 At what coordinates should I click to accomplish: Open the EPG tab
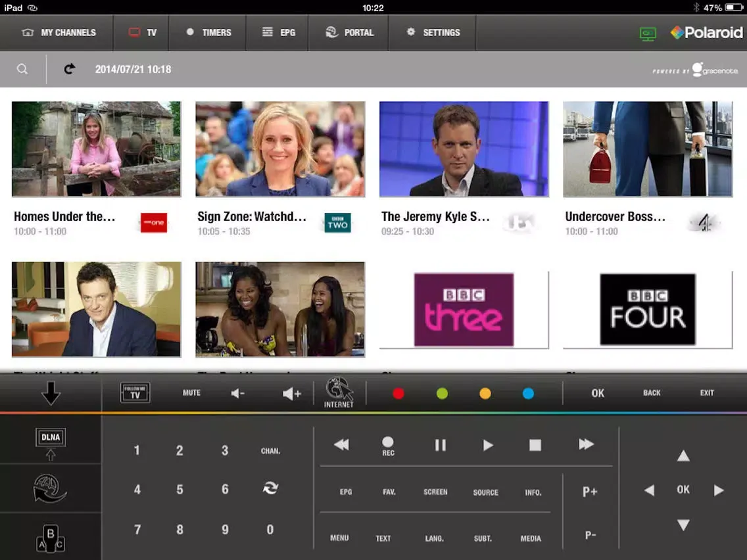click(277, 32)
